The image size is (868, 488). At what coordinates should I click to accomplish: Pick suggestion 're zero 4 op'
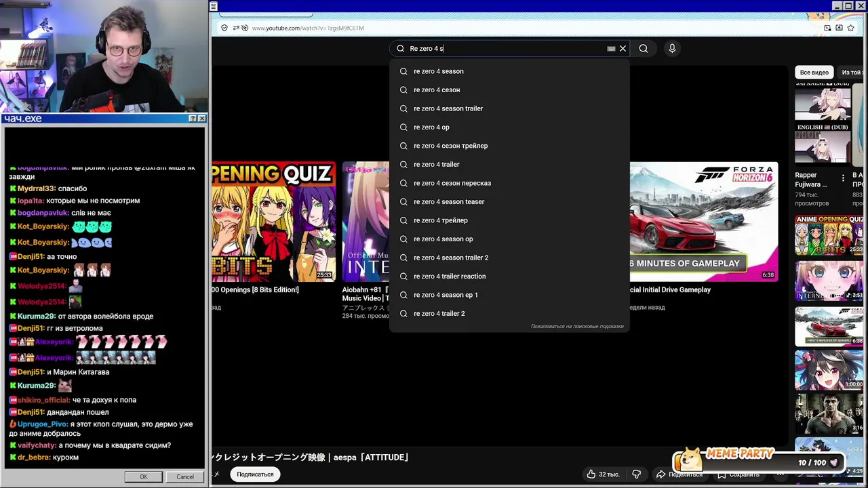point(509,127)
